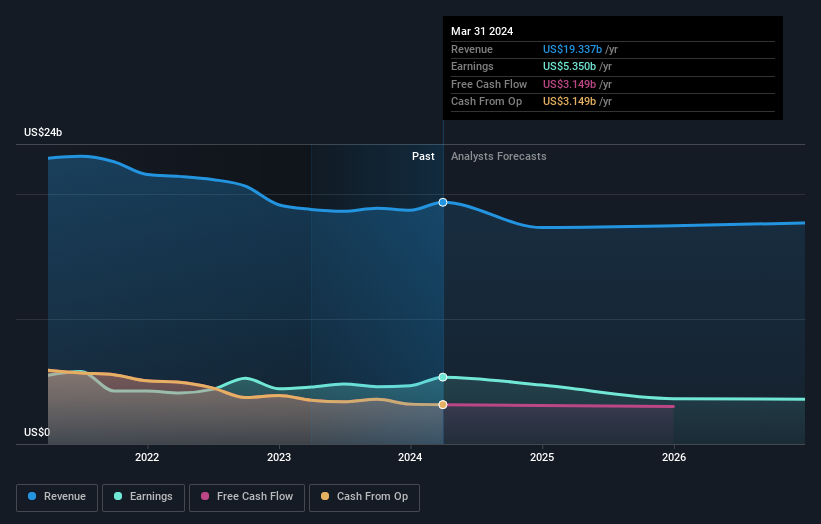The image size is (821, 524).
Task: Click the orange US$3.149b cash from op value
Action: click(x=569, y=102)
